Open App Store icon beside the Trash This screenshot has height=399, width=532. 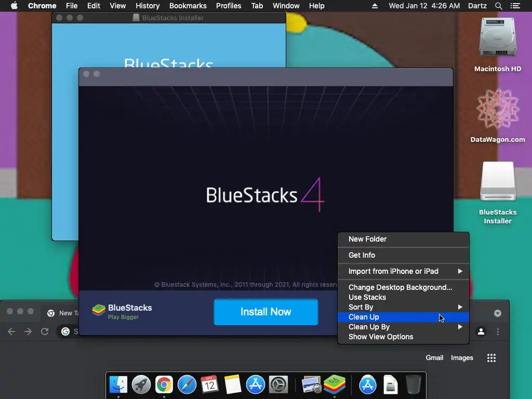tap(367, 385)
